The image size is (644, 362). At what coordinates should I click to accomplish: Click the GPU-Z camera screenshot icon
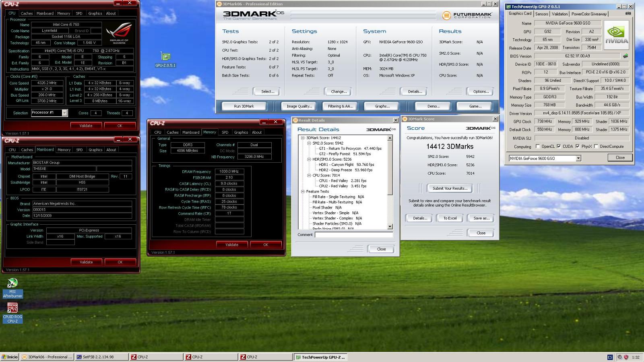pyautogui.click(x=628, y=14)
